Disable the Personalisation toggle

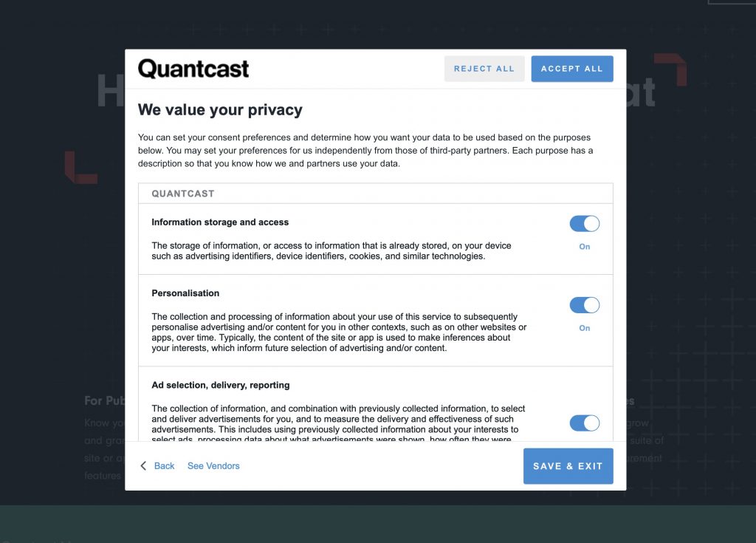[x=584, y=305]
